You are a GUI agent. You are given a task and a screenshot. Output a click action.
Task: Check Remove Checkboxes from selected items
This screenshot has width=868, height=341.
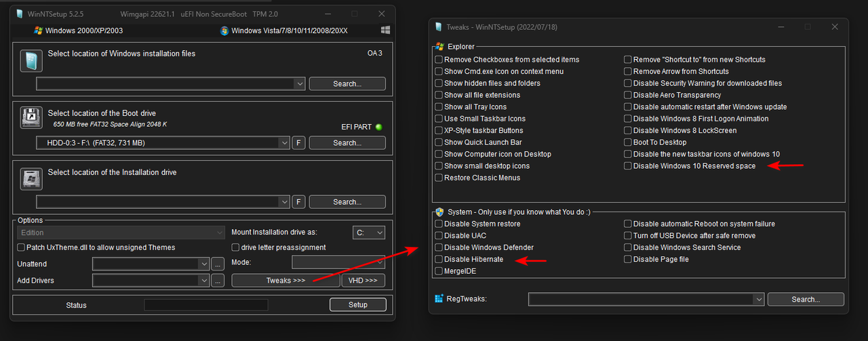[x=439, y=60]
